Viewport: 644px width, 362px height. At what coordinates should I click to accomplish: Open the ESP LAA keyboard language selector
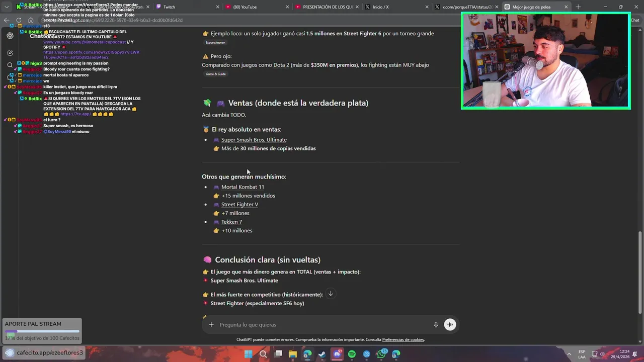click(582, 354)
